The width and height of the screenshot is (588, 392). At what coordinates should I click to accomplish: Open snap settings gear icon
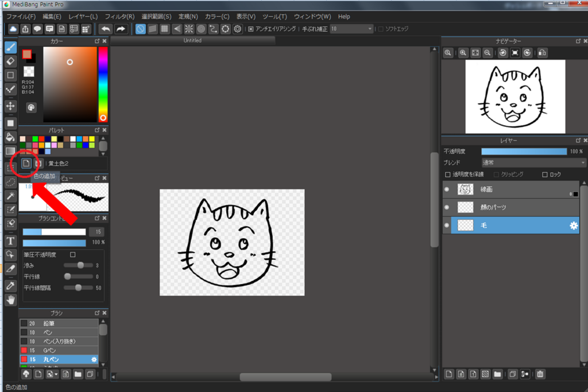pos(237,29)
